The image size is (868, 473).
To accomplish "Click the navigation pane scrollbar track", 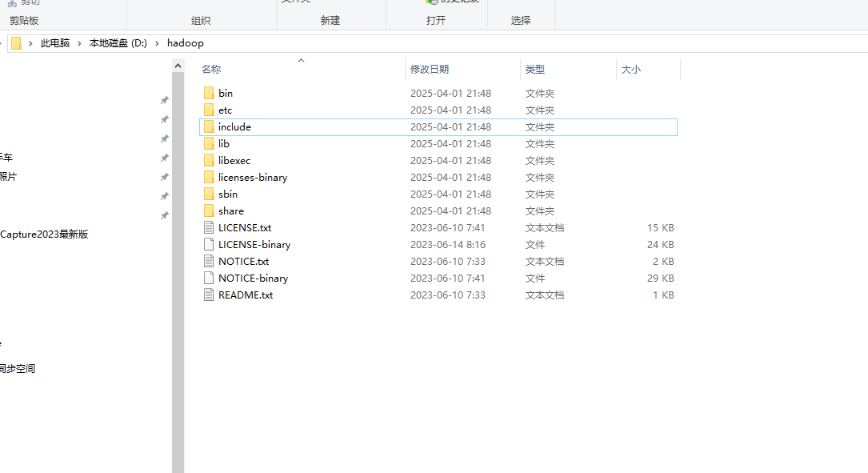I will pos(178,271).
